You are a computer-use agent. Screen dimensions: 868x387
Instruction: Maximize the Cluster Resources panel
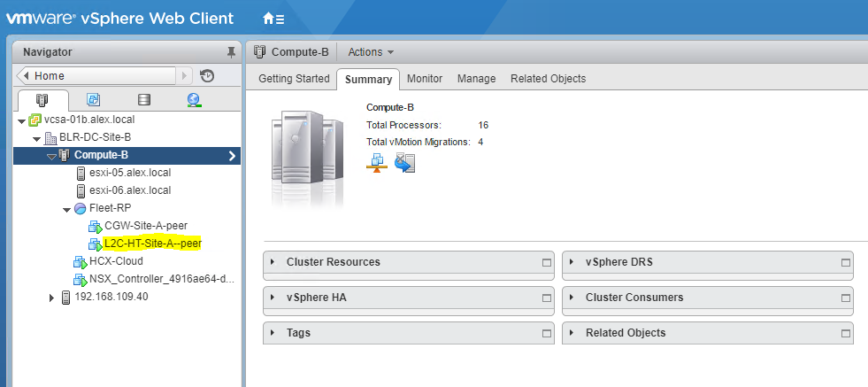pos(546,263)
